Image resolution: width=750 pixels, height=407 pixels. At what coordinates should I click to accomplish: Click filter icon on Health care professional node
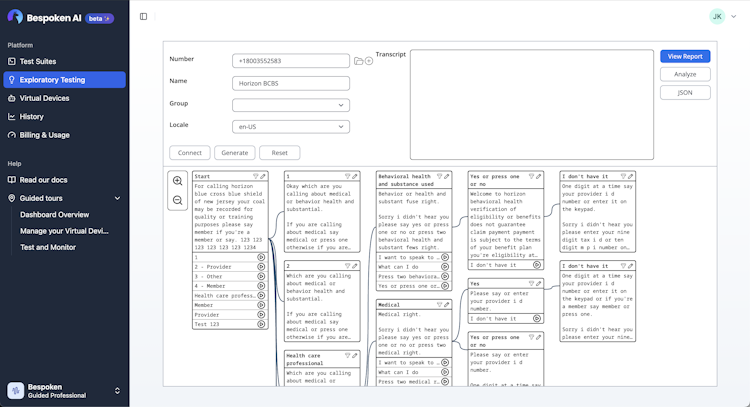347,356
